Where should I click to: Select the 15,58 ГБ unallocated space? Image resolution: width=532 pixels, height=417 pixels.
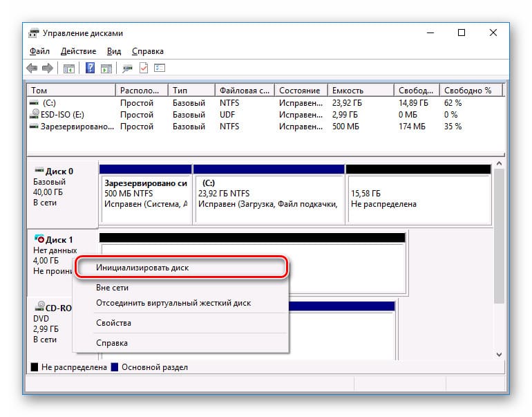click(418, 194)
